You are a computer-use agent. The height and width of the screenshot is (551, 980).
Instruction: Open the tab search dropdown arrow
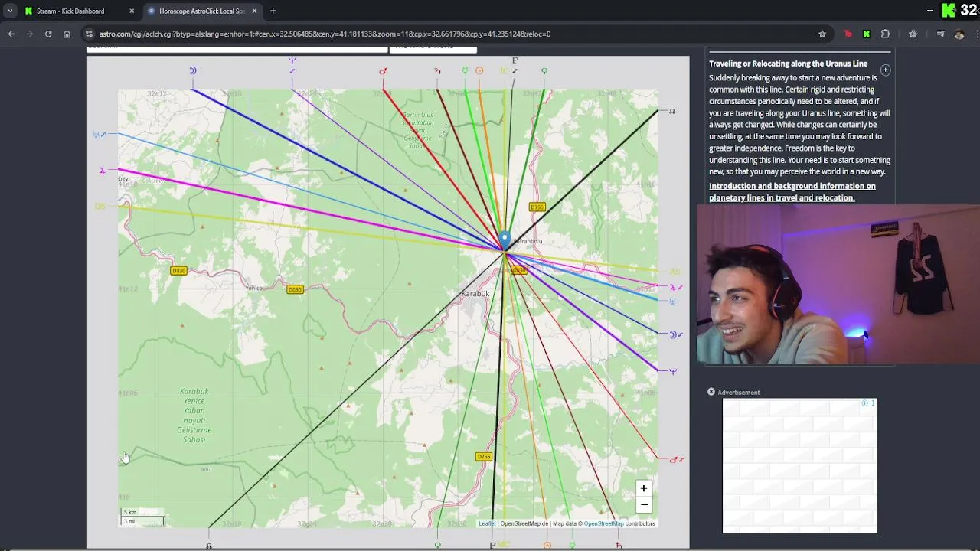(9, 11)
